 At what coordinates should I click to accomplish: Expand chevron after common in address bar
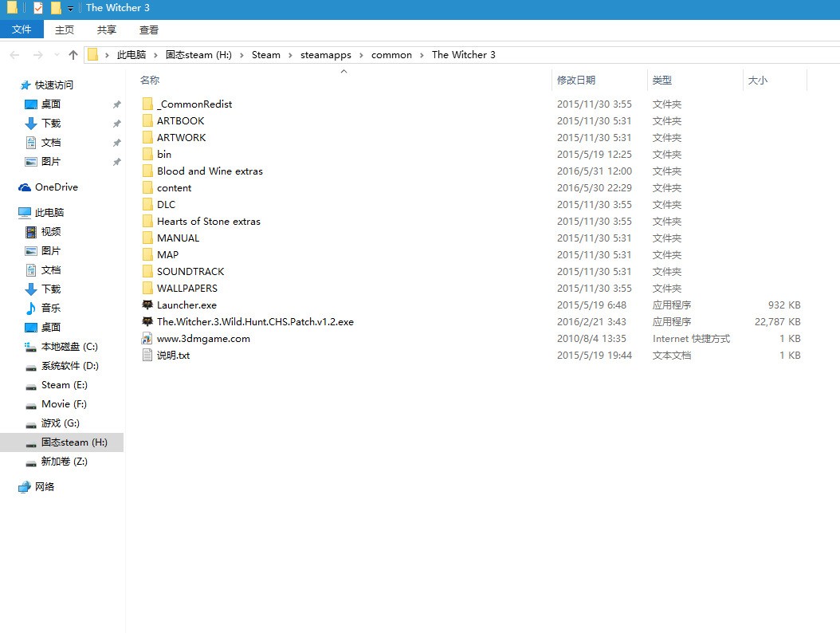tap(422, 55)
